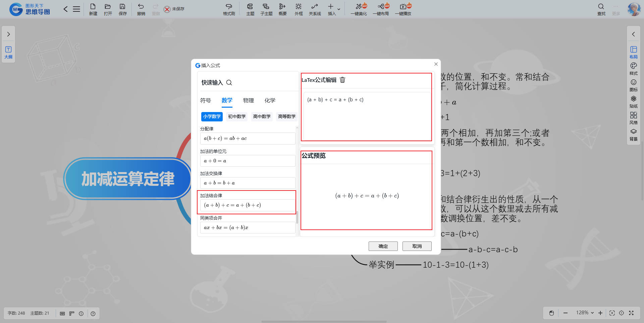Open the 布局 layout panel icon
This screenshot has height=323, width=644.
[x=633, y=52]
